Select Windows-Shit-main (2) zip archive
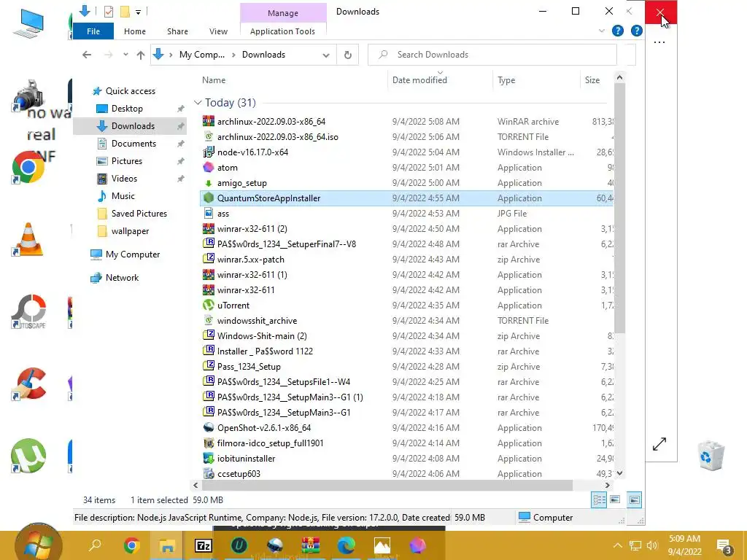The width and height of the screenshot is (747, 560). pos(262,336)
